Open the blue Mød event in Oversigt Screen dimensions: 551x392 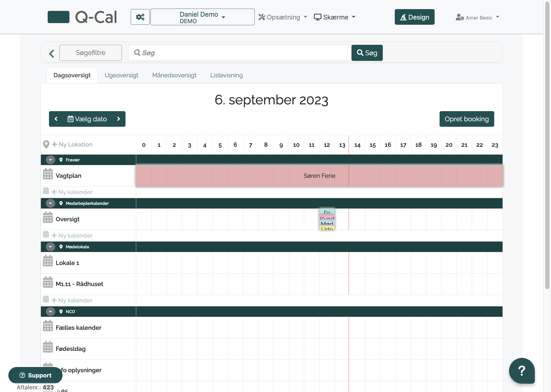tap(327, 223)
